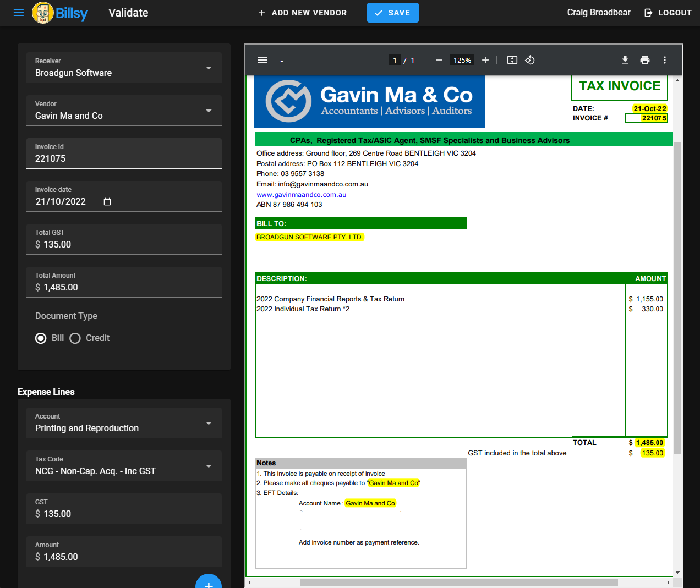The width and height of the screenshot is (700, 588).
Task: Click the Save button
Action: click(x=393, y=13)
